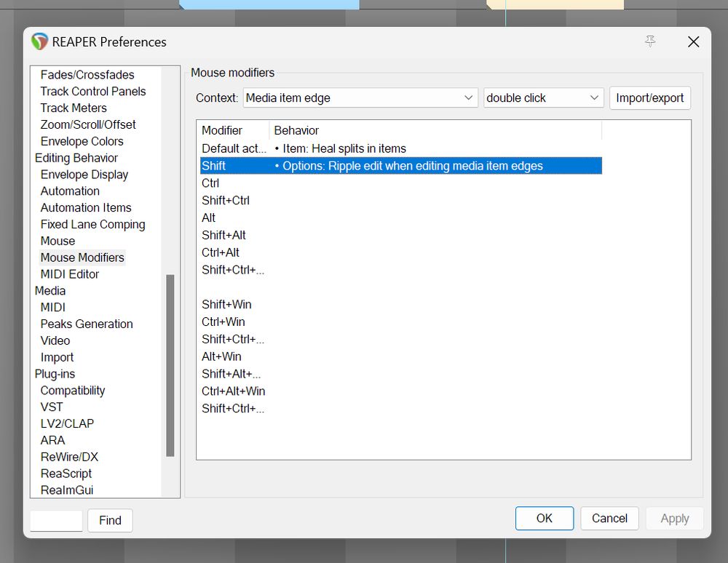The width and height of the screenshot is (728, 563).
Task: Select the Alt+Win modifier row
Action: pyautogui.click(x=401, y=356)
